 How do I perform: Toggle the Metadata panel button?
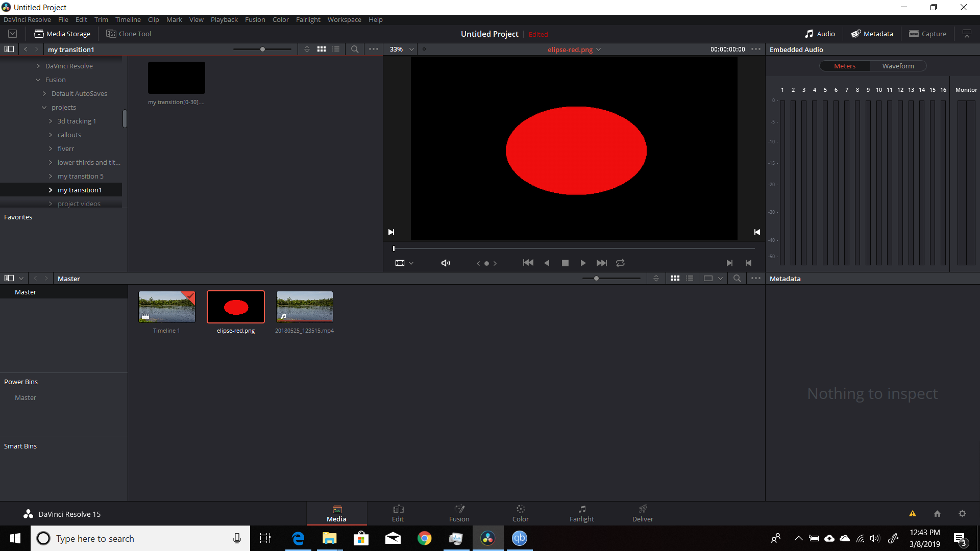click(872, 34)
